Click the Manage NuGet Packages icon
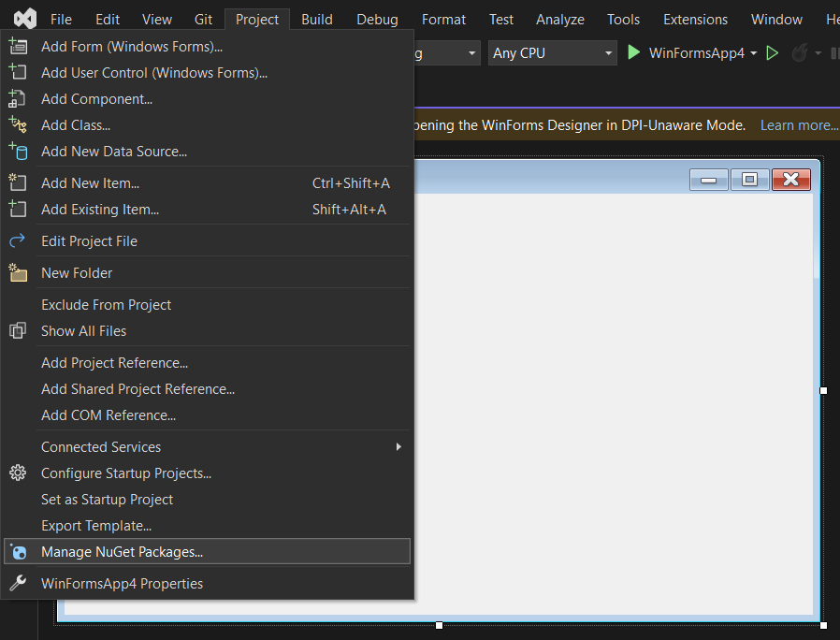The height and width of the screenshot is (640, 840). click(18, 551)
